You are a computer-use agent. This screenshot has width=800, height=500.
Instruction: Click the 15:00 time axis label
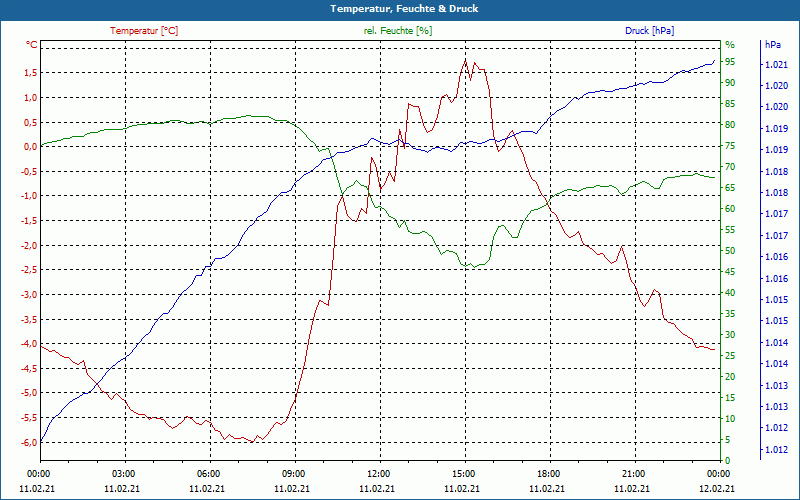tap(463, 473)
